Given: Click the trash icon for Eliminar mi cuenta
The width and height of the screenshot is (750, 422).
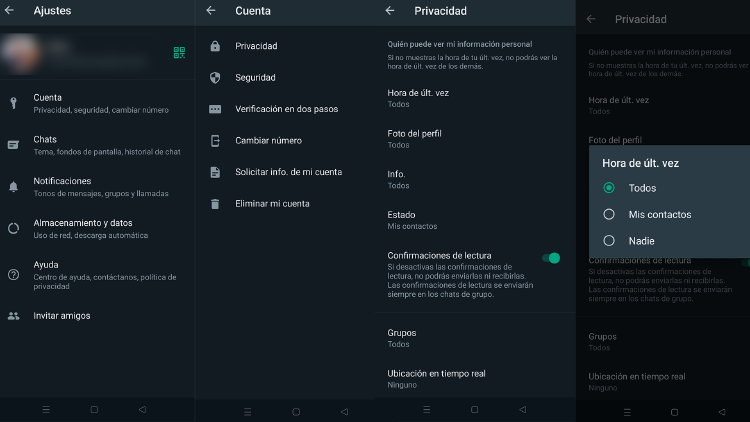Looking at the screenshot, I should pos(215,204).
